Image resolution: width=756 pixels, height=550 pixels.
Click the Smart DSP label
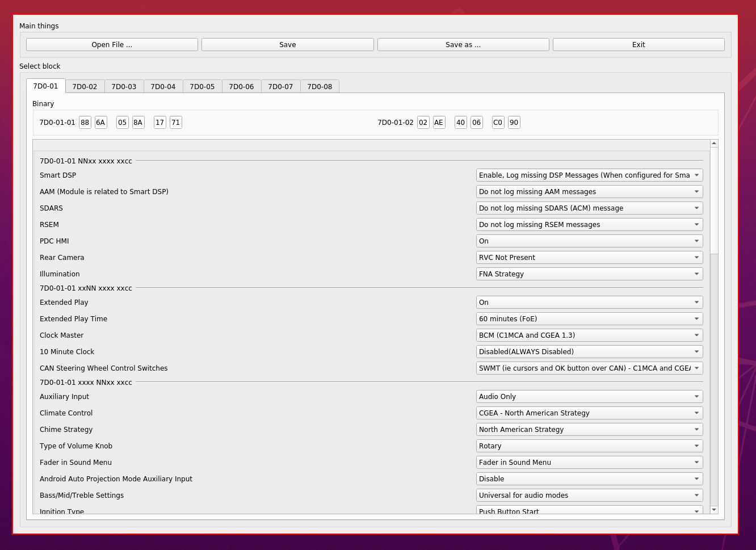coord(58,175)
